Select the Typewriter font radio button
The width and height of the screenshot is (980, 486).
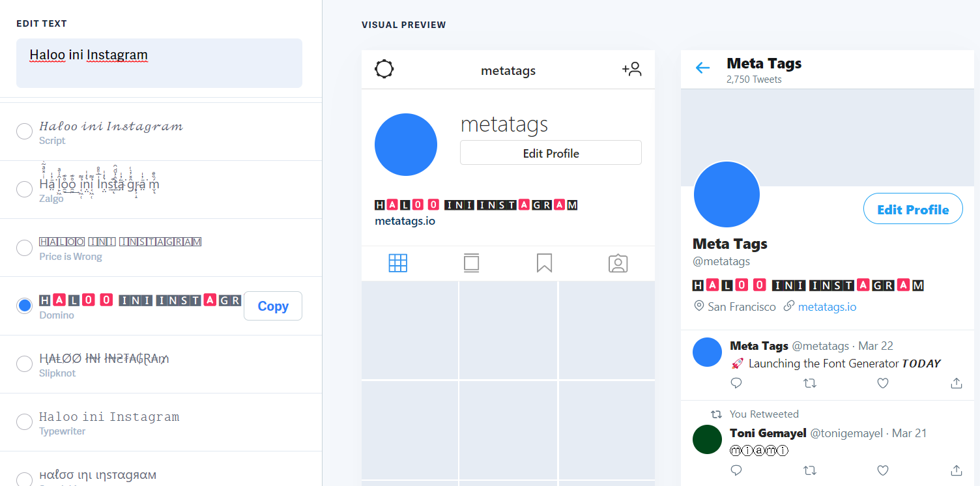(x=24, y=422)
